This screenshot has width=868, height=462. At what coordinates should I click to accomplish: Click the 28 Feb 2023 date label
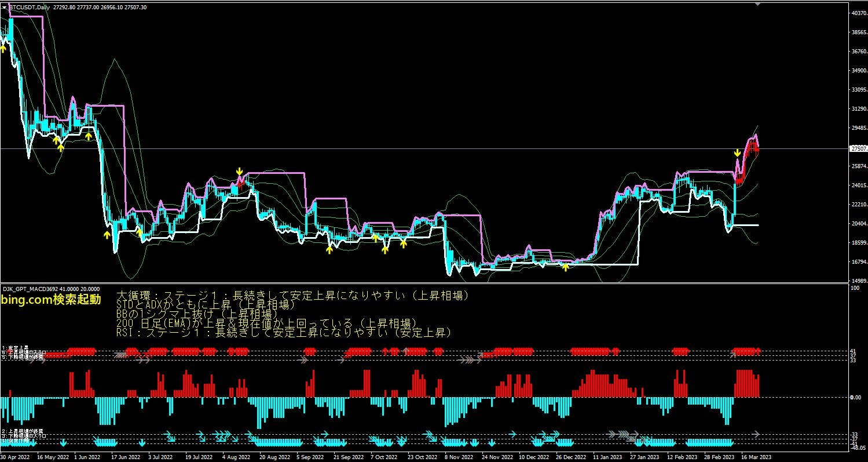click(719, 457)
